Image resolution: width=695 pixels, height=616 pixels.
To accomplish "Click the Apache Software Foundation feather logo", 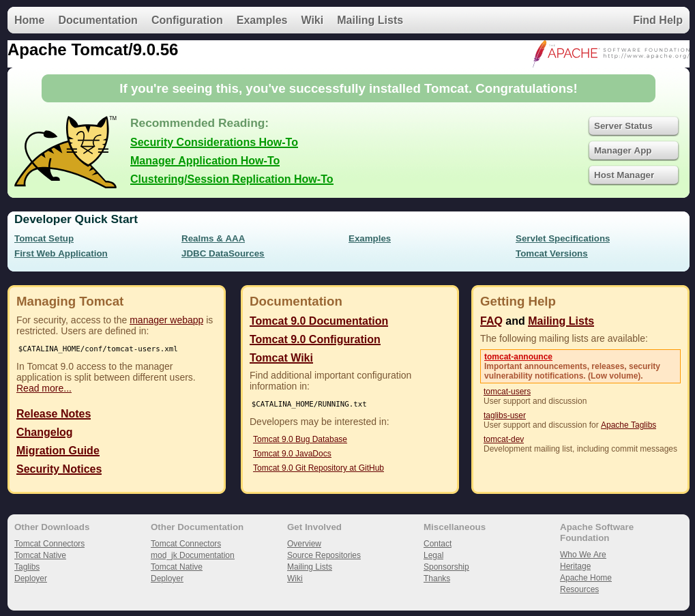I will click(611, 54).
